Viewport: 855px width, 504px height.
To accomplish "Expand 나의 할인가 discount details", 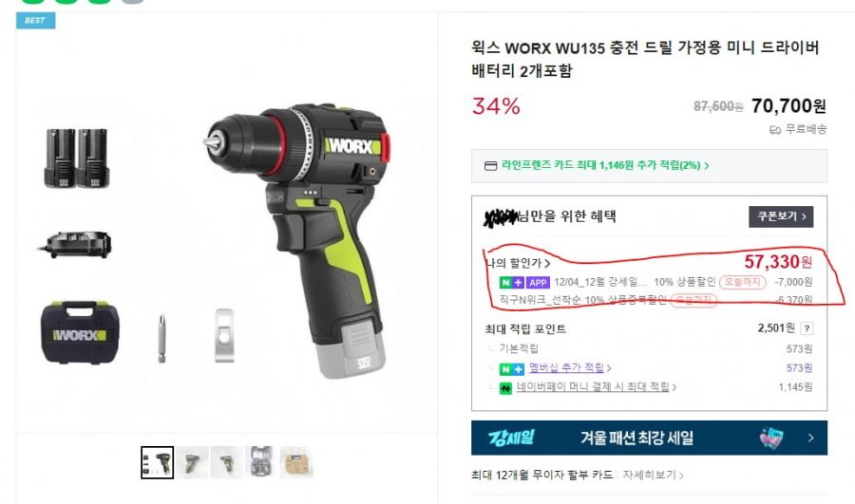I will (518, 264).
